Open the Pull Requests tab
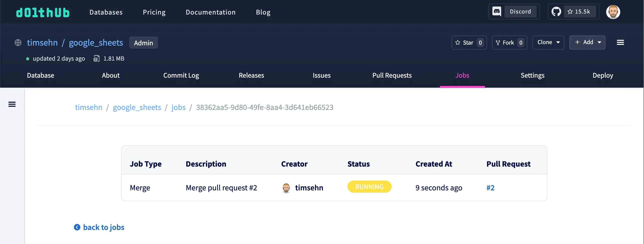Screen dimensions: 644x244 click(x=392, y=75)
